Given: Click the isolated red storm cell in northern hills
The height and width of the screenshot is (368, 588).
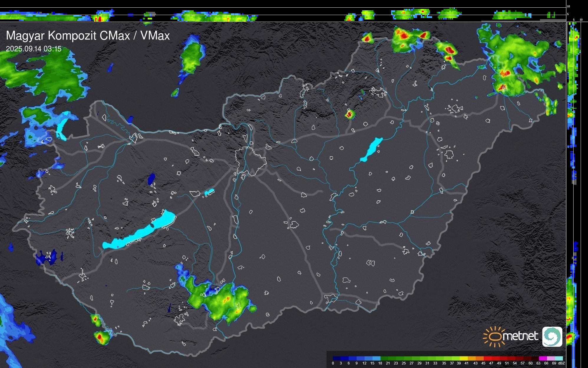Looking at the screenshot, I should pos(350,114).
